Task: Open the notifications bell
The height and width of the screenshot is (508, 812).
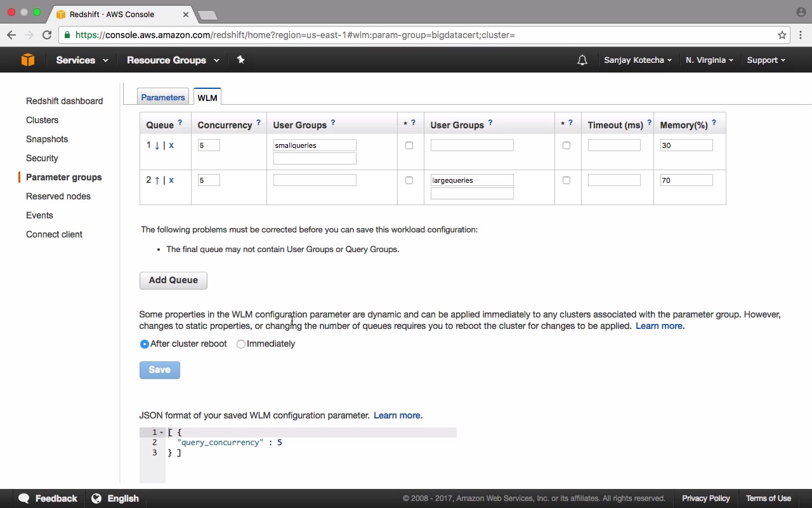Action: (582, 60)
